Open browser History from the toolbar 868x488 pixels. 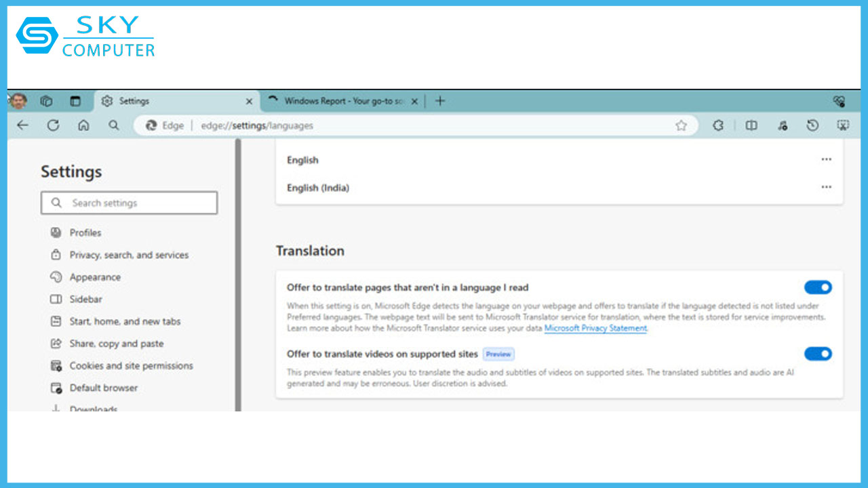pos(812,125)
